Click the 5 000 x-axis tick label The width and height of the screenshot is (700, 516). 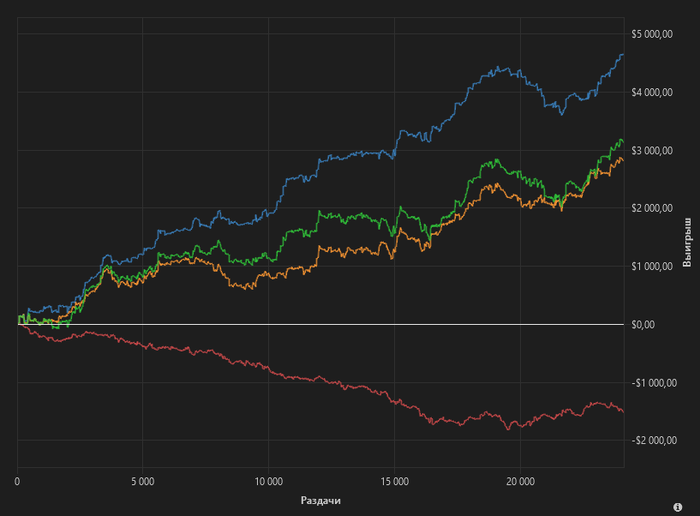[143, 482]
